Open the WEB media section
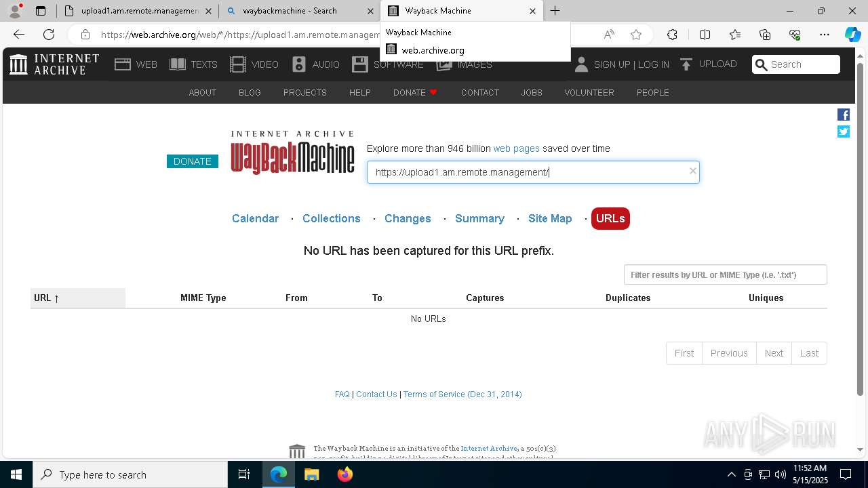Screen dimensions: 868x488 pos(136,64)
